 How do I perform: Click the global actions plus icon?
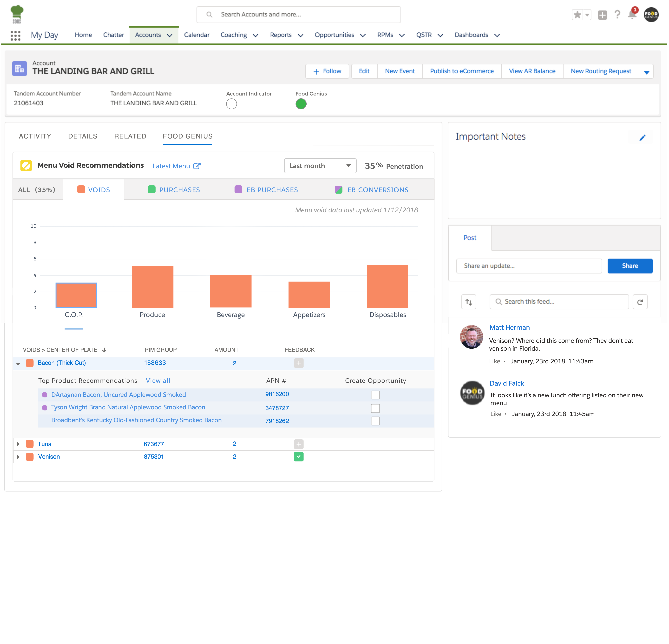click(602, 15)
